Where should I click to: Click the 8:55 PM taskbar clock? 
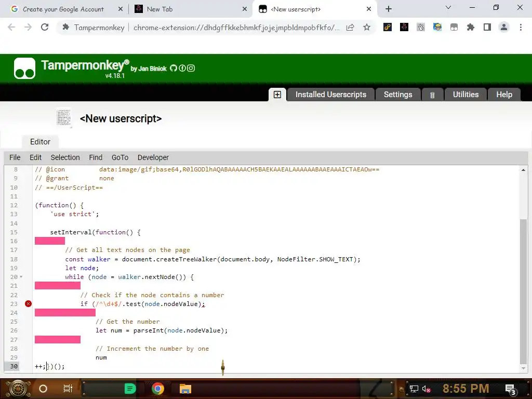pos(465,389)
